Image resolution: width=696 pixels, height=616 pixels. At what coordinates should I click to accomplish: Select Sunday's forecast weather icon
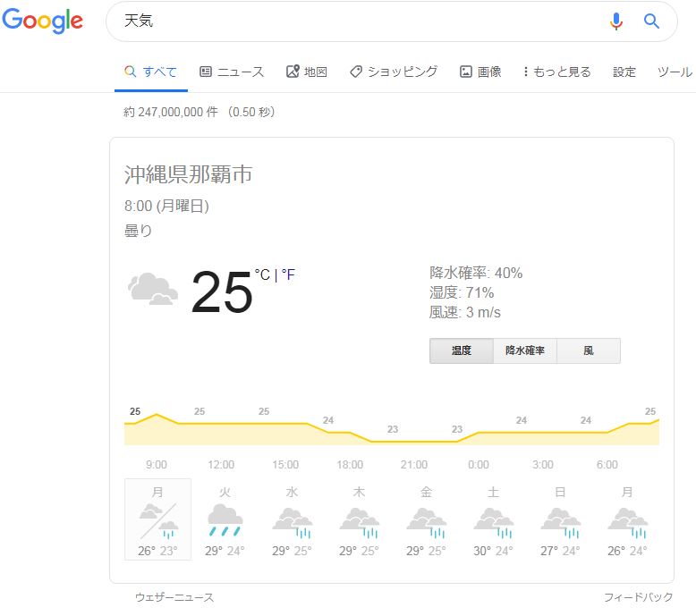pyautogui.click(x=560, y=520)
